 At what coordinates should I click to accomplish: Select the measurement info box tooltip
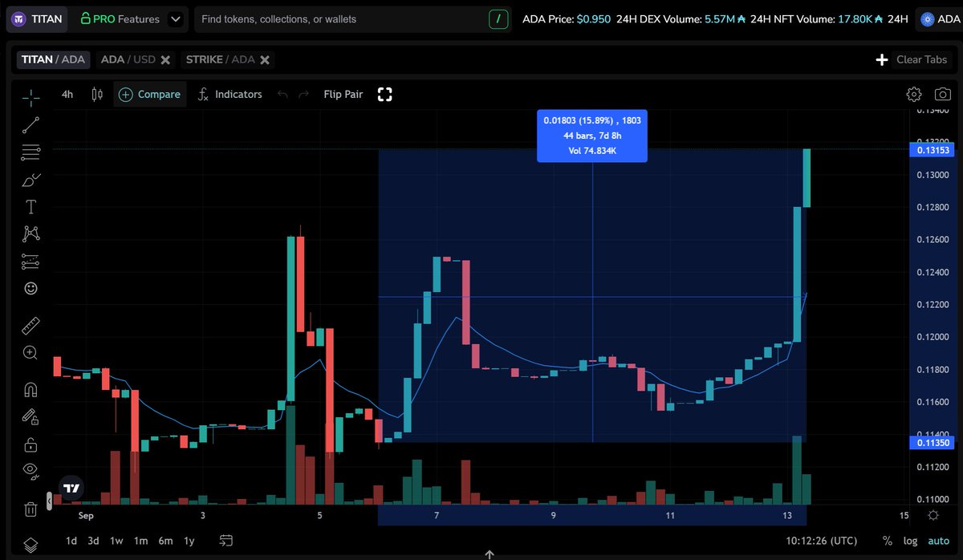(592, 135)
